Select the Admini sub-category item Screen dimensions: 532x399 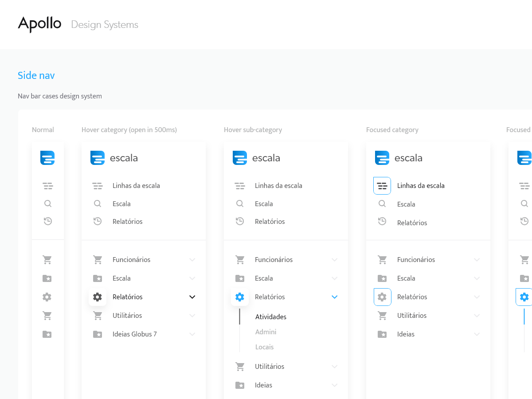click(x=266, y=332)
